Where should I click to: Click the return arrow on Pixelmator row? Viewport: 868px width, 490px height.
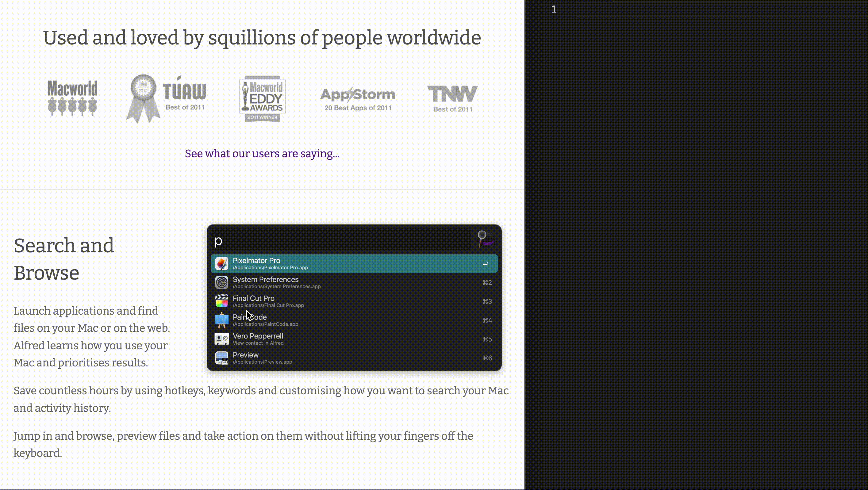coord(485,264)
